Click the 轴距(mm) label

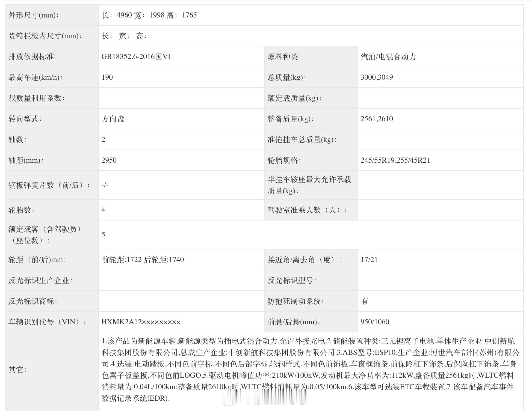pyautogui.click(x=26, y=160)
